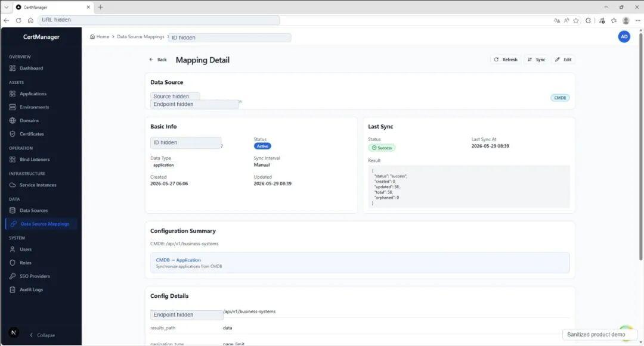The image size is (644, 346).
Task: Click the Environments server icon
Action: (13, 107)
